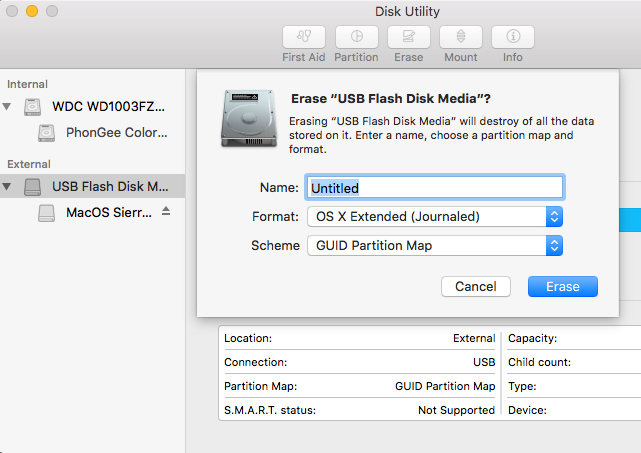Viewport: 641px width, 453px height.
Task: Eject the MacOS Sierra volume
Action: point(166,212)
